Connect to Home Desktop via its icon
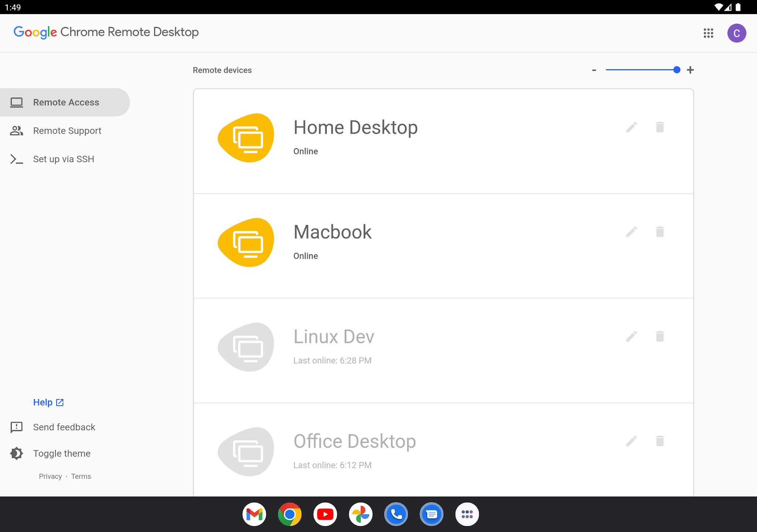 (246, 138)
